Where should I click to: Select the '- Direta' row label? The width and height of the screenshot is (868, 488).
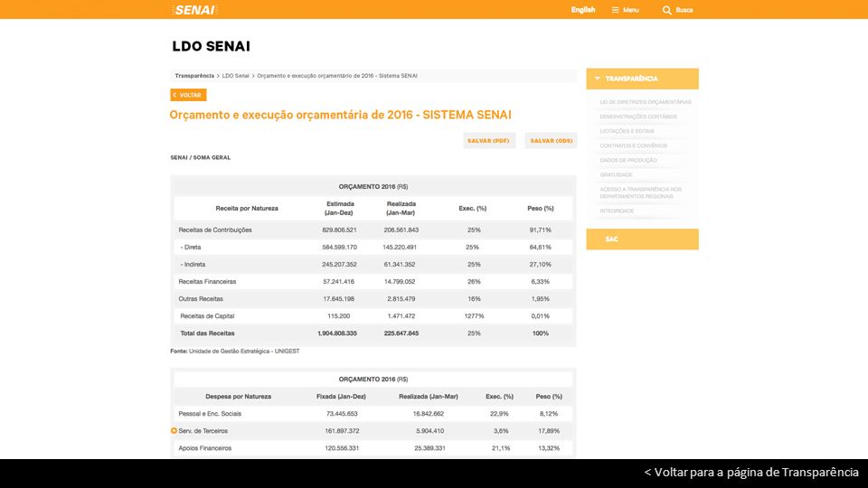tap(191, 248)
